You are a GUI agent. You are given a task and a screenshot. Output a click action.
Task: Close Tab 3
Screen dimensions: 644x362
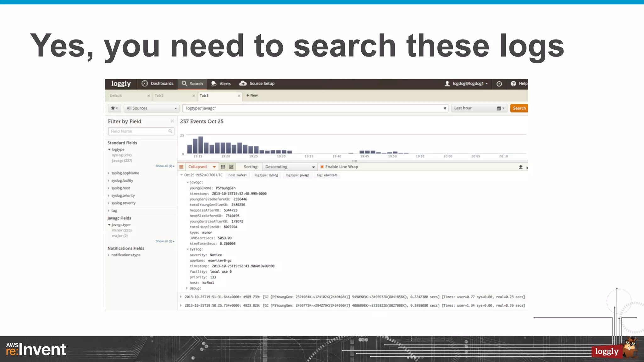pos(239,96)
